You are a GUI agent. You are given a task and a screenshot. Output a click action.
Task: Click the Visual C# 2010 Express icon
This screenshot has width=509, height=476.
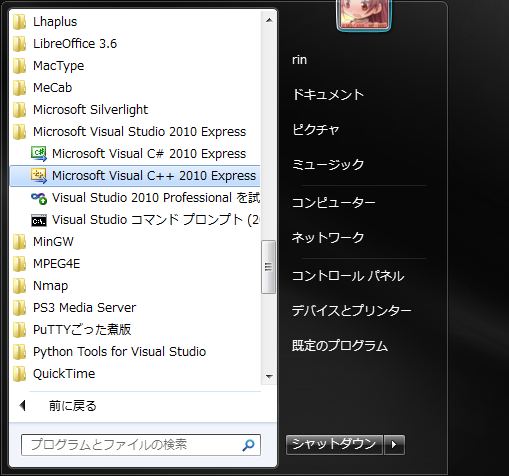39,154
